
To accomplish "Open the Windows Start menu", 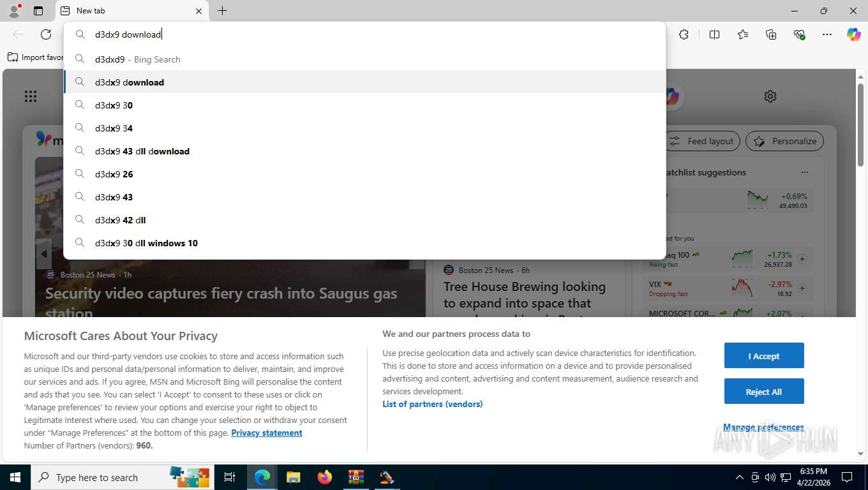I will click(x=15, y=477).
